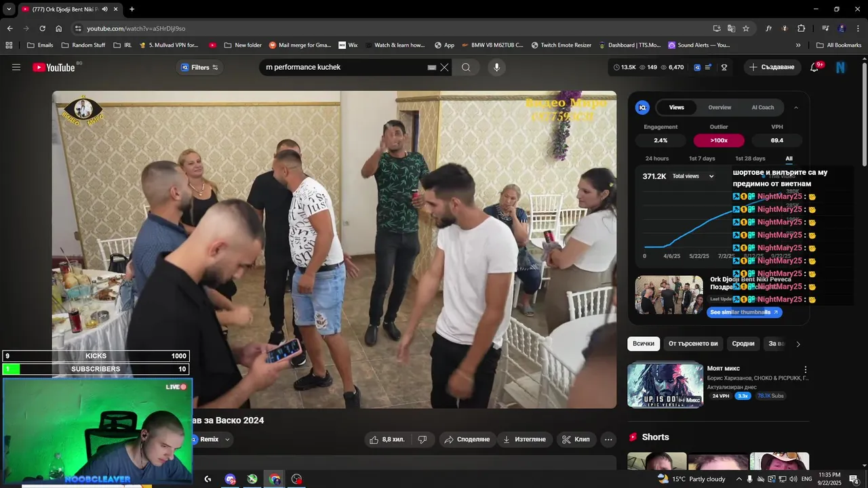The width and height of the screenshot is (868, 488).
Task: Open the Chrome icon in the taskbar
Action: pos(275,479)
